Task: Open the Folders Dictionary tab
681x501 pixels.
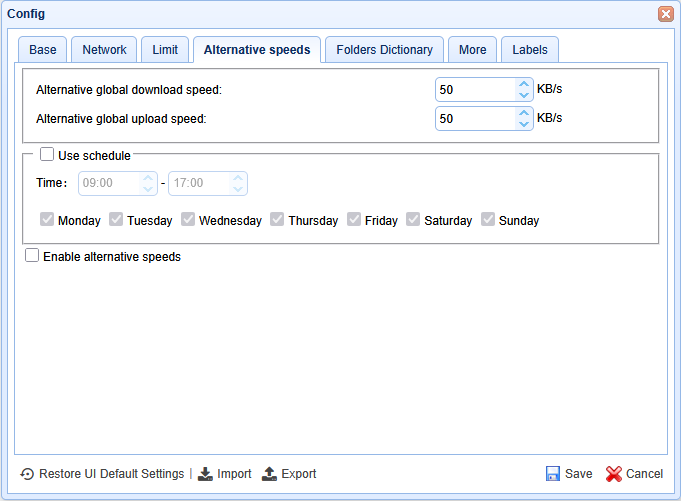Action: (384, 50)
